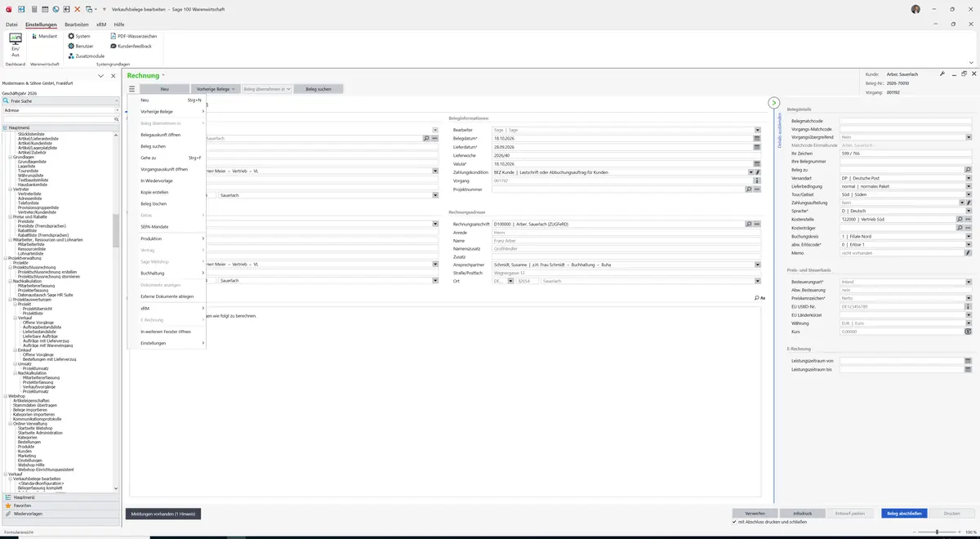The width and height of the screenshot is (980, 539).
Task: Toggle the Dashboard Ein/Aus icon
Action: click(x=16, y=44)
